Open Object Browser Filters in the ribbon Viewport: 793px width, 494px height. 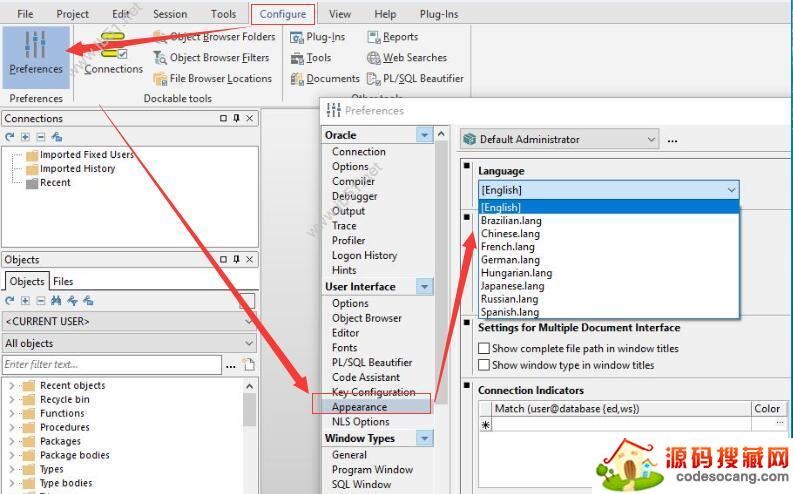pos(211,58)
